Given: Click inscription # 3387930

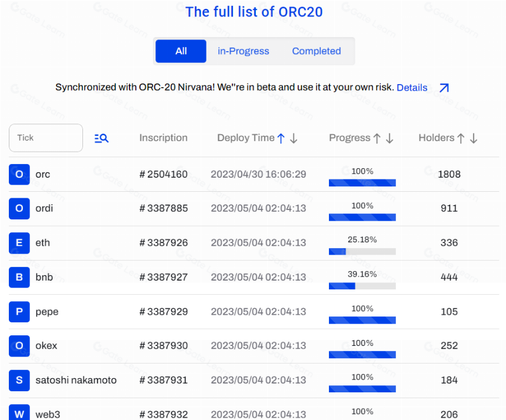Looking at the screenshot, I should (164, 346).
